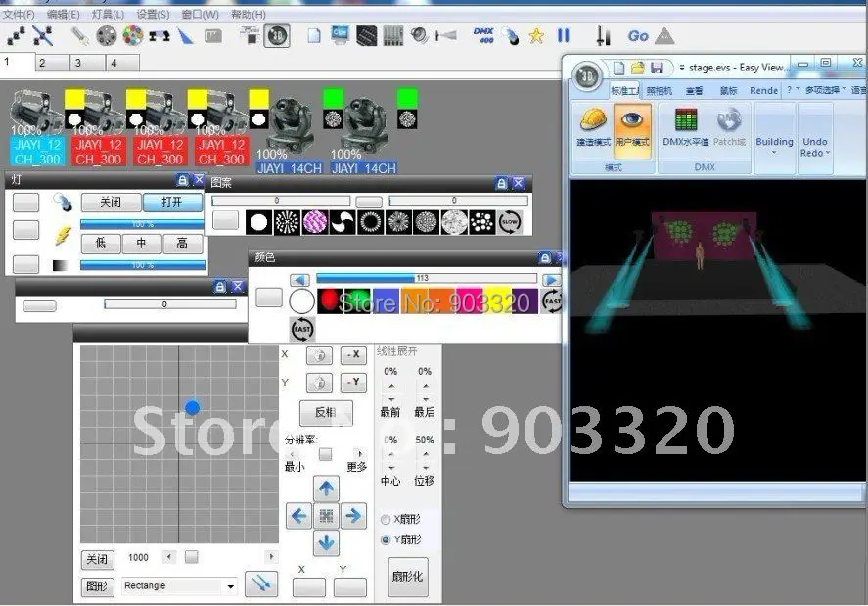Click the 图形 button

(98, 586)
